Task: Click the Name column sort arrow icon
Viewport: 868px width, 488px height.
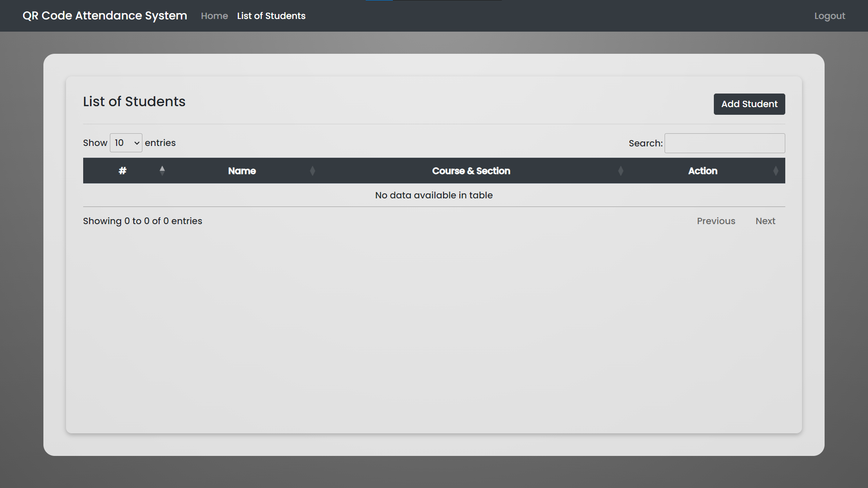Action: [312, 171]
